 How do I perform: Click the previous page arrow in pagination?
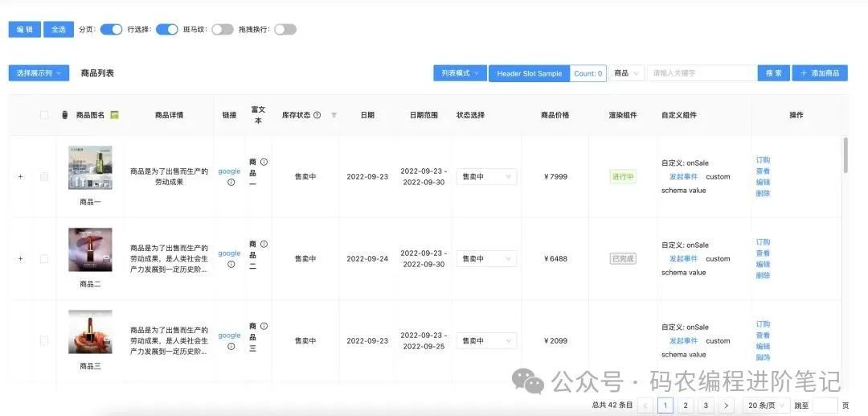pyautogui.click(x=645, y=406)
